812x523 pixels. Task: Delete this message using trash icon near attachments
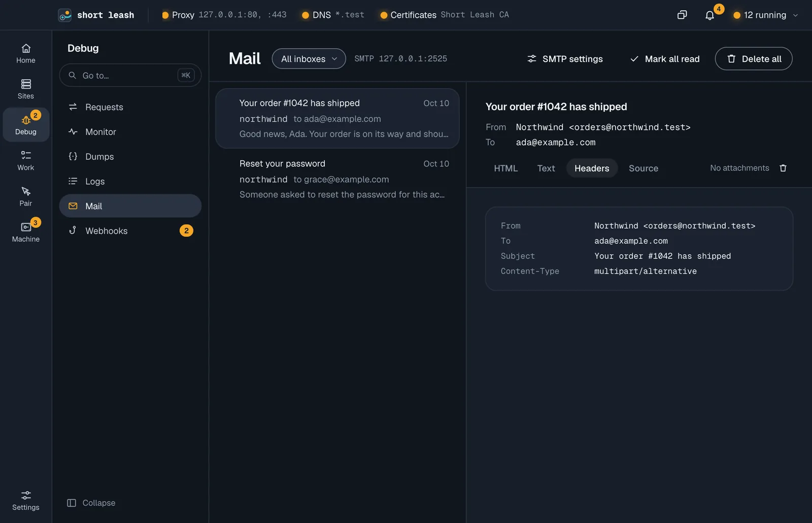(x=783, y=168)
